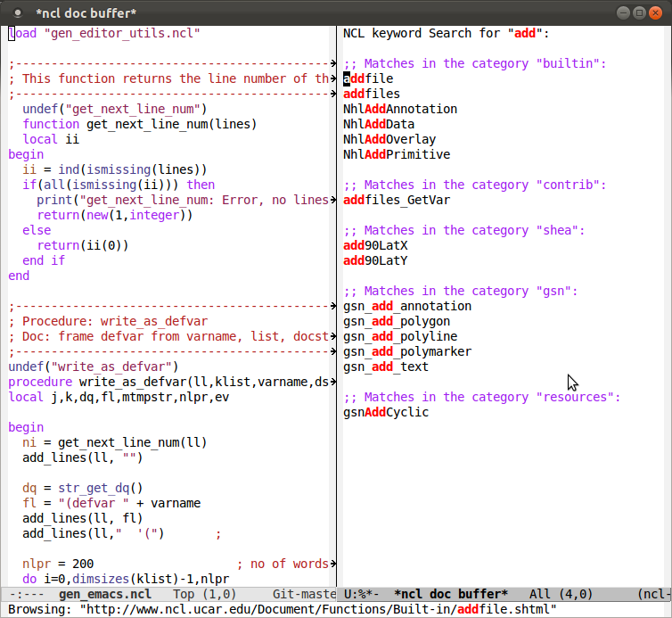Open gsn_add_text function entry
672x618 pixels.
[386, 367]
